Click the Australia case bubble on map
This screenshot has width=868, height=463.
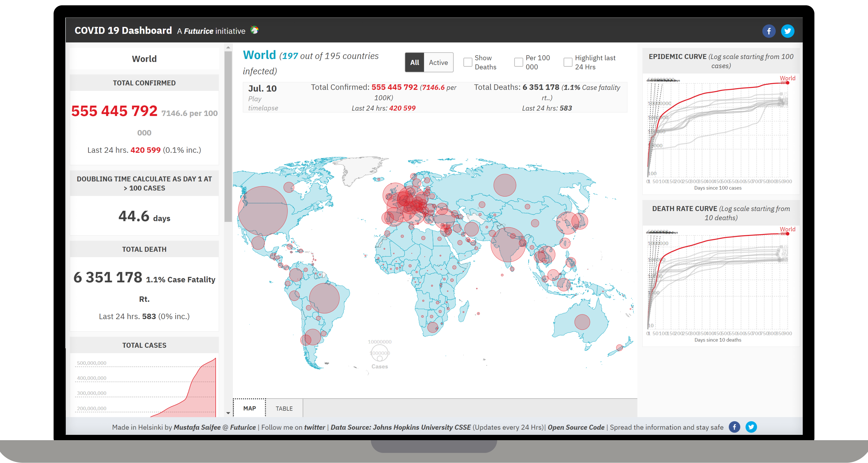click(x=582, y=322)
